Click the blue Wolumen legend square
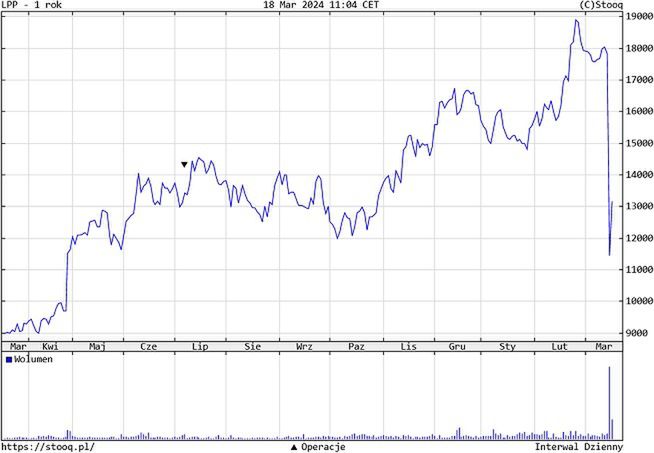654x453 pixels. tap(9, 360)
